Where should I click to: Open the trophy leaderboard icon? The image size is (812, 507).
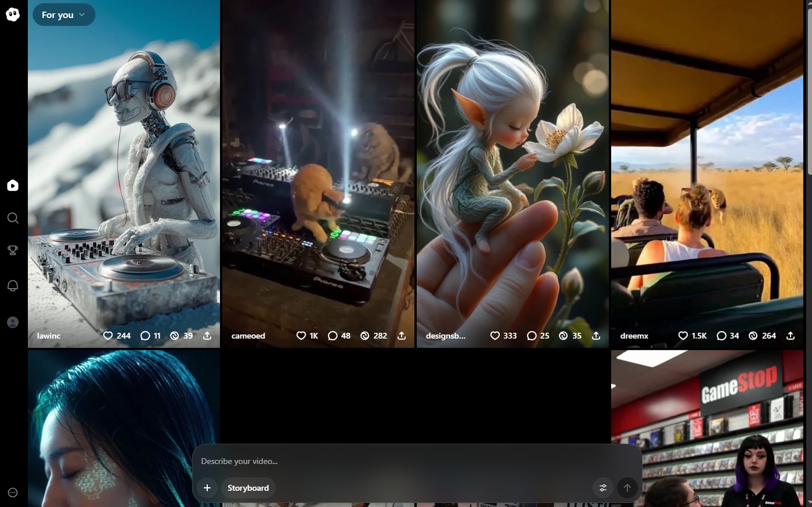tap(13, 250)
